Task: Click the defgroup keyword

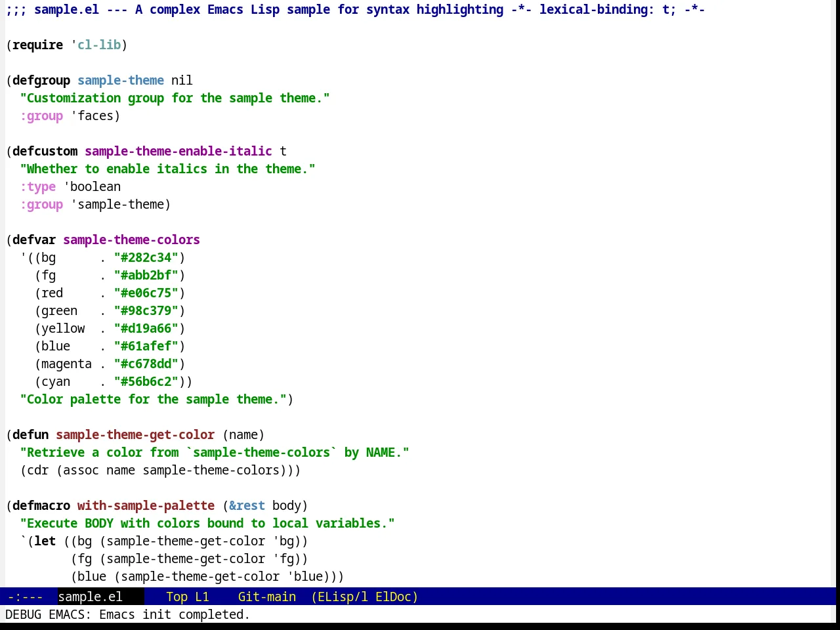Action: coord(41,80)
